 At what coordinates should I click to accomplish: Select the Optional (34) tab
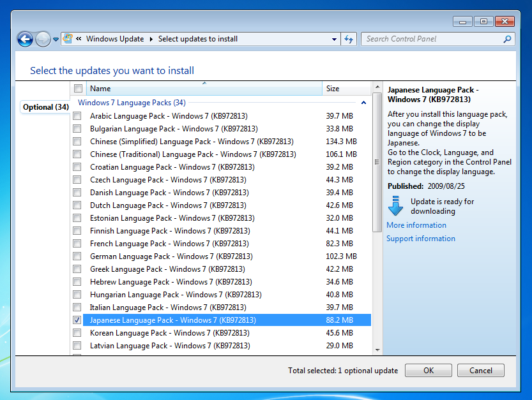[x=45, y=107]
